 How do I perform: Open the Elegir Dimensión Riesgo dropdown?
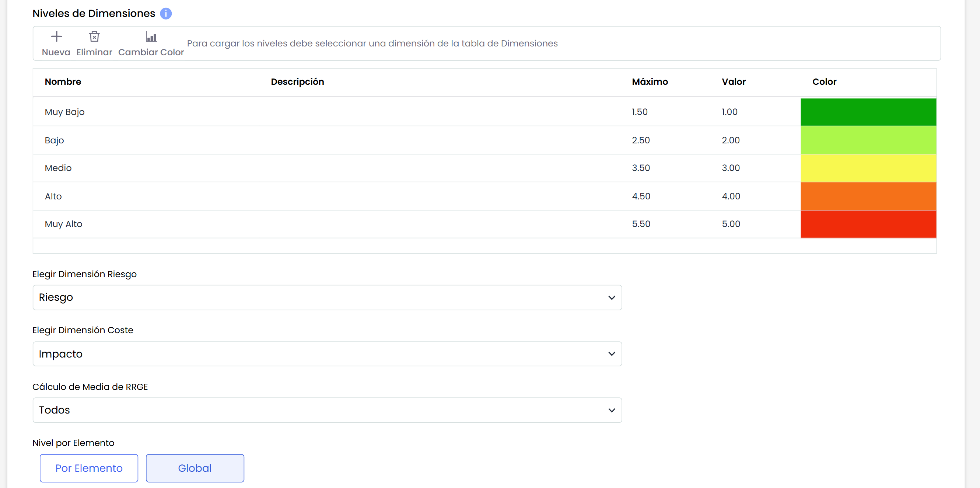[327, 297]
